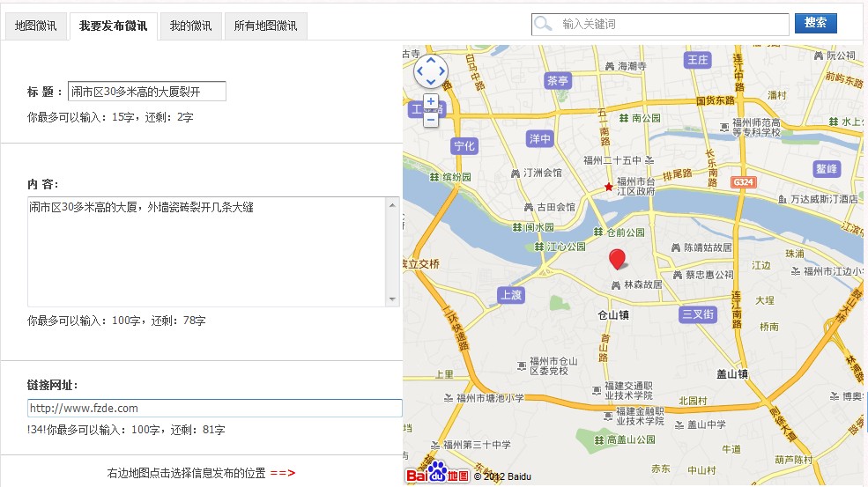
Task: Click the G324 highway shield
Action: pos(743,182)
